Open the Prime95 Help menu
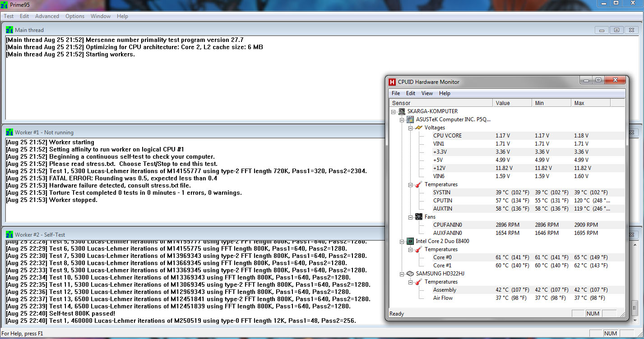Image resolution: width=644 pixels, height=339 pixels. pyautogui.click(x=122, y=16)
